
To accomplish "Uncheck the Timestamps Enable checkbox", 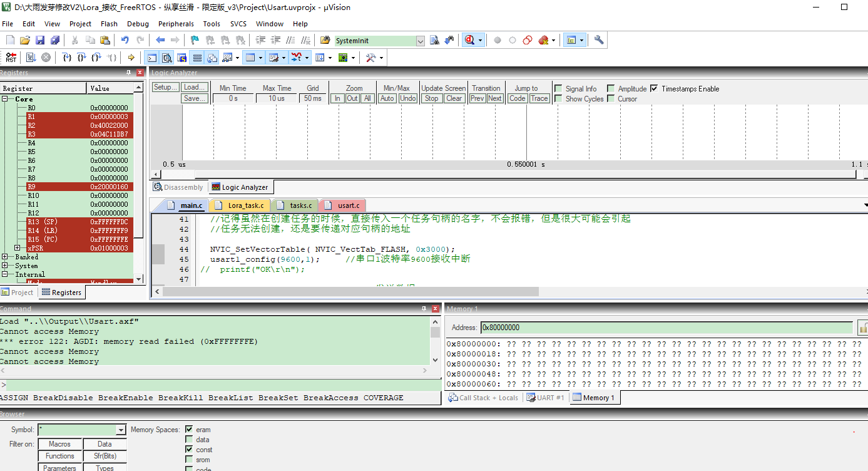I will pyautogui.click(x=655, y=89).
